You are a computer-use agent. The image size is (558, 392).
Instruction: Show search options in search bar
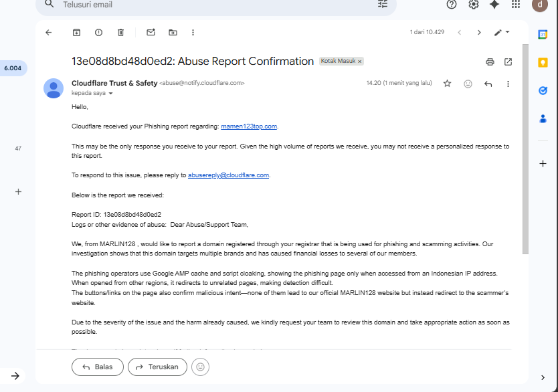[x=383, y=4]
